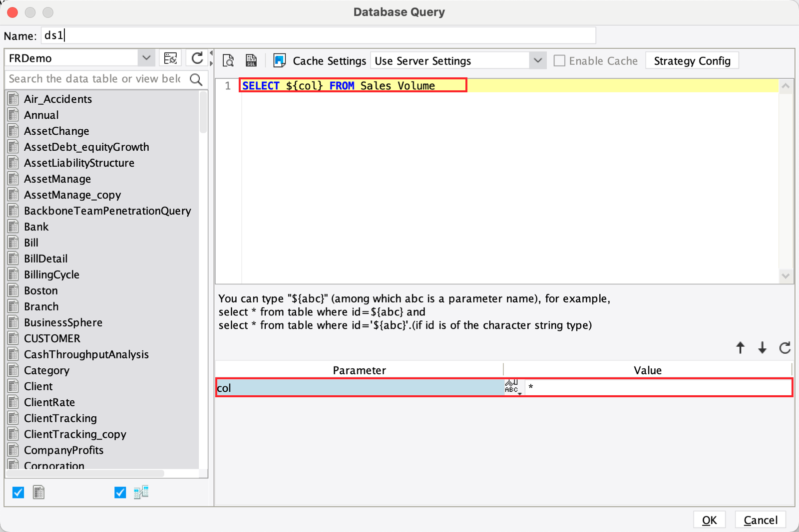Move parameter down with the down arrow
Image resolution: width=799 pixels, height=532 pixels.
tap(763, 347)
